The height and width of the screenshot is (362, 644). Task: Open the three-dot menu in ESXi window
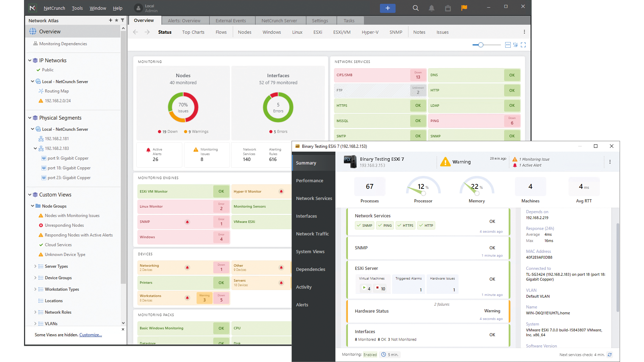pyautogui.click(x=610, y=162)
